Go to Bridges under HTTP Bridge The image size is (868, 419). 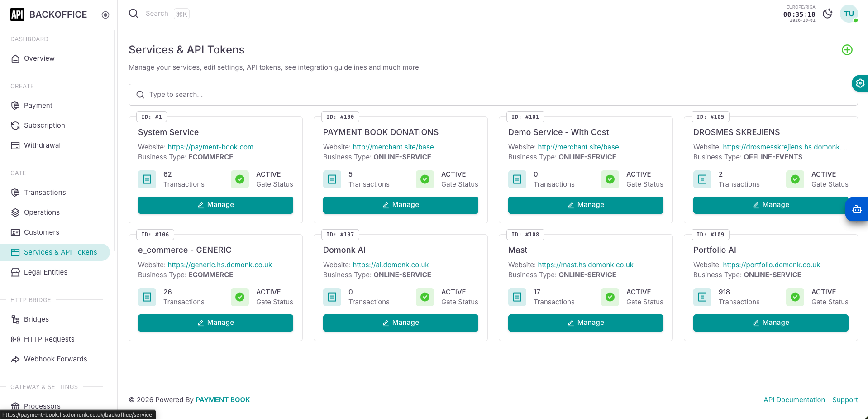tap(55, 319)
